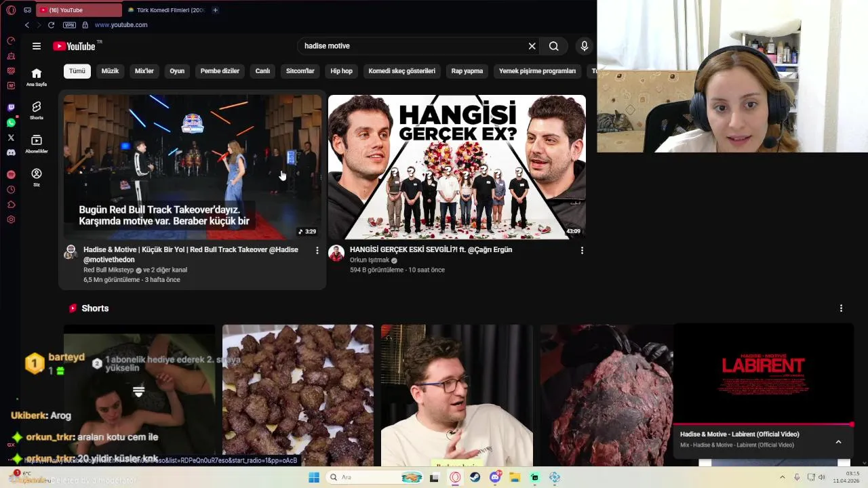Screen dimensions: 868x488
Task: Open the YouTube guide hamburger menu
Action: click(x=37, y=46)
